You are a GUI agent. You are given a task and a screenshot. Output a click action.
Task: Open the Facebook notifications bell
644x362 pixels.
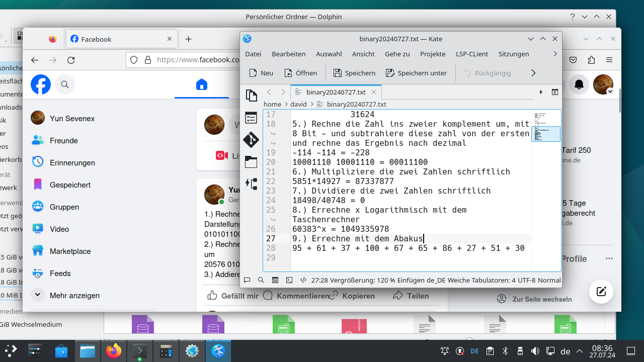(579, 84)
